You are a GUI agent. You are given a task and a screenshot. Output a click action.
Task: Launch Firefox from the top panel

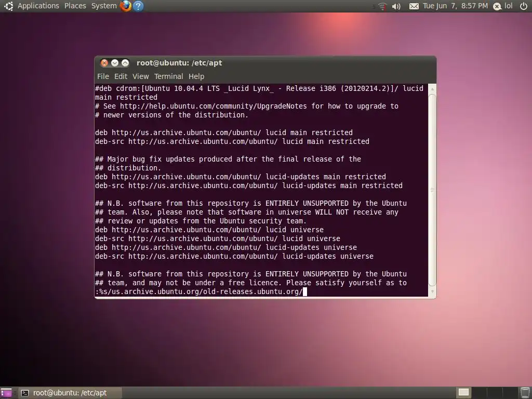pyautogui.click(x=126, y=6)
